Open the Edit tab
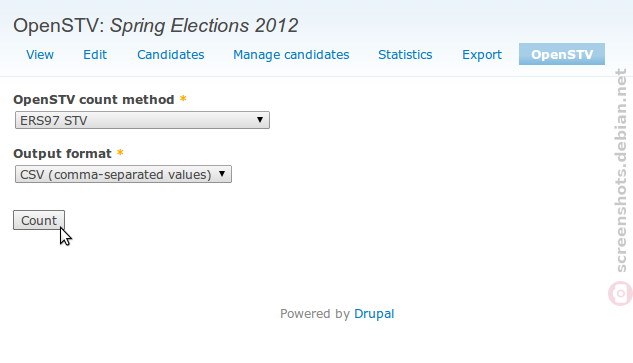 (95, 55)
